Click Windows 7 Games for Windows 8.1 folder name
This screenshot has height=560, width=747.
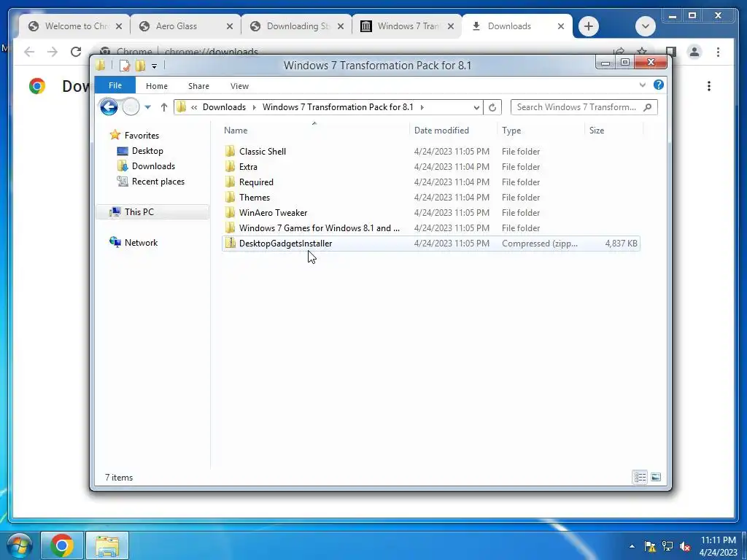click(320, 227)
